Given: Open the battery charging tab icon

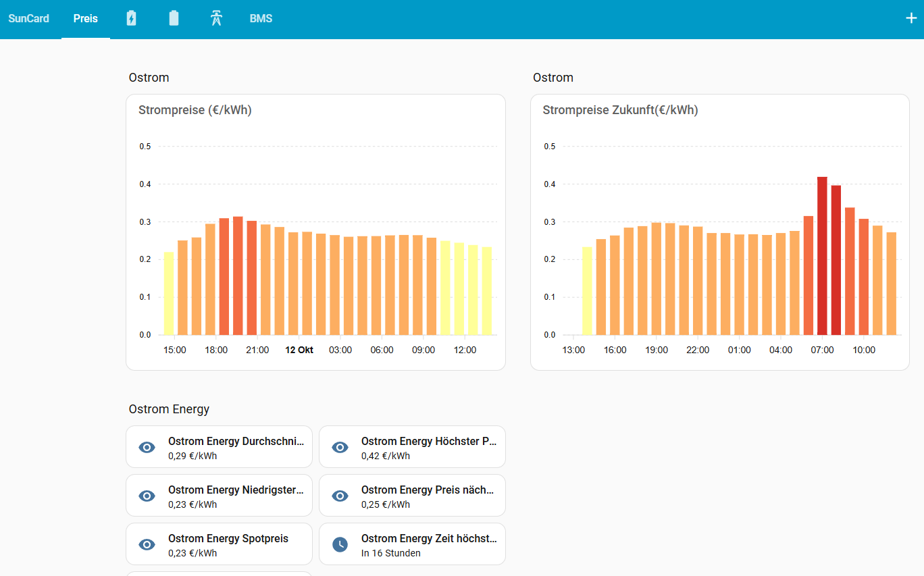Looking at the screenshot, I should tap(132, 18).
